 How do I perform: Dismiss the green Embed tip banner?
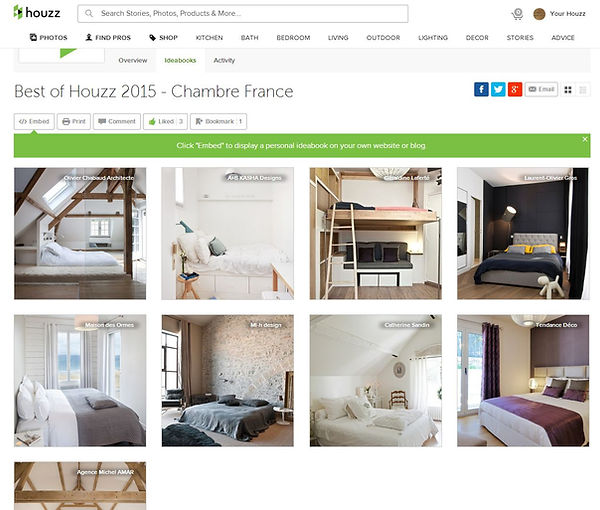coord(585,139)
